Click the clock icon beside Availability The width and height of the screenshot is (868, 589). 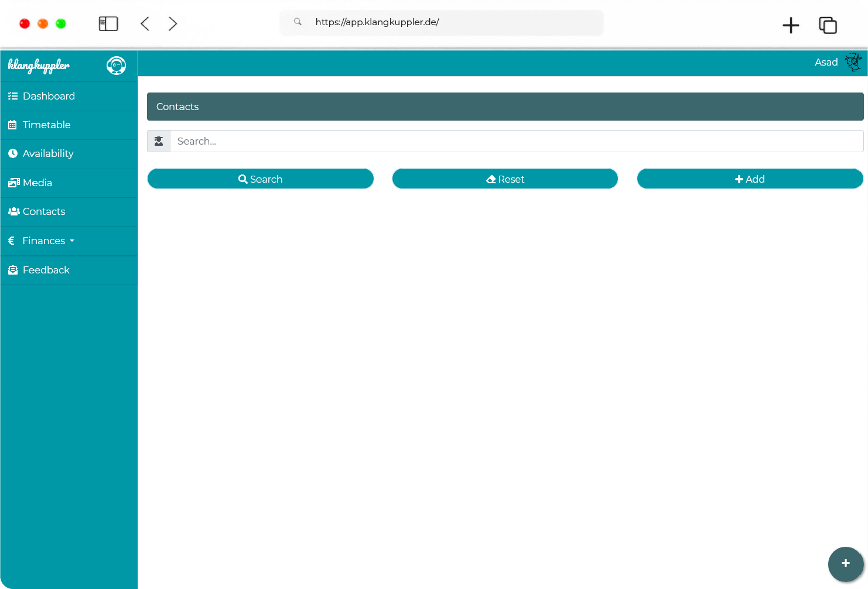tap(13, 153)
